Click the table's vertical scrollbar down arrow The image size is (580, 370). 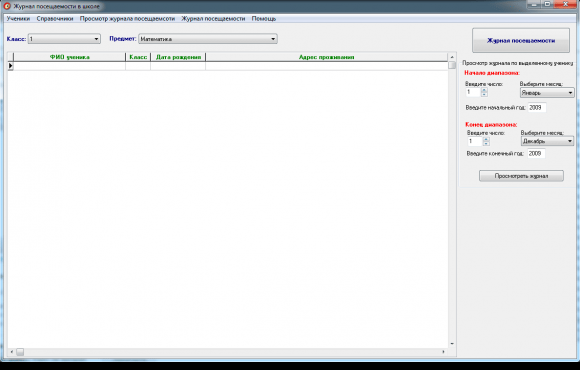pos(452,344)
